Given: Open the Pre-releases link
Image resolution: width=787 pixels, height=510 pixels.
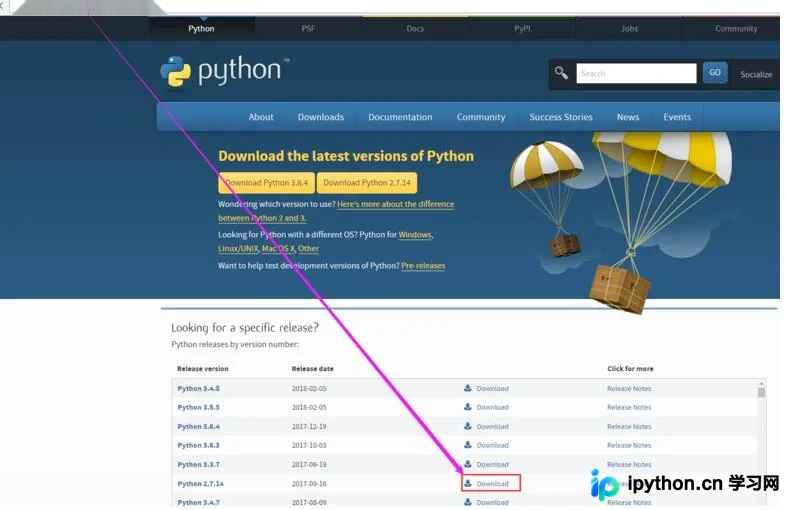Looking at the screenshot, I should coord(423,266).
